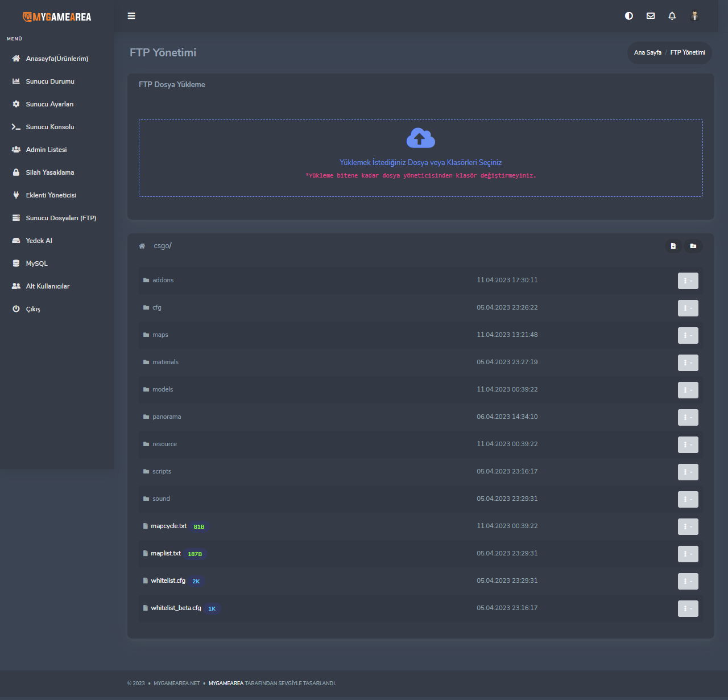The width and height of the screenshot is (728, 700).
Task: Open the notifications bell icon
Action: tap(672, 16)
